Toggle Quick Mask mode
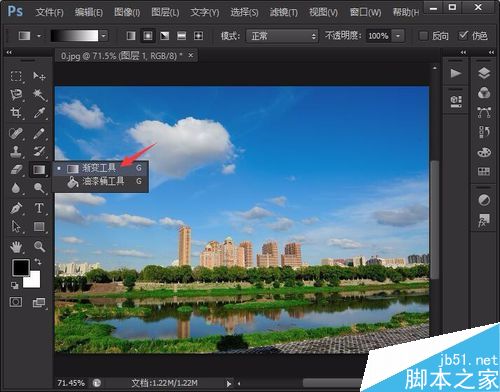The width and height of the screenshot is (500, 392). tap(16, 302)
